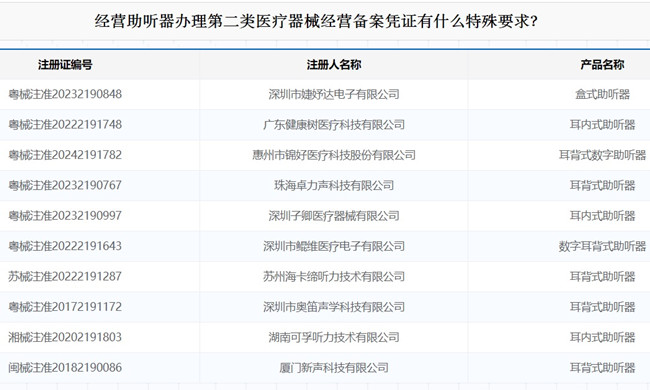Image resolution: width=650 pixels, height=390 pixels.
Task: Click the 注册证编号 column header
Action: pyautogui.click(x=65, y=65)
